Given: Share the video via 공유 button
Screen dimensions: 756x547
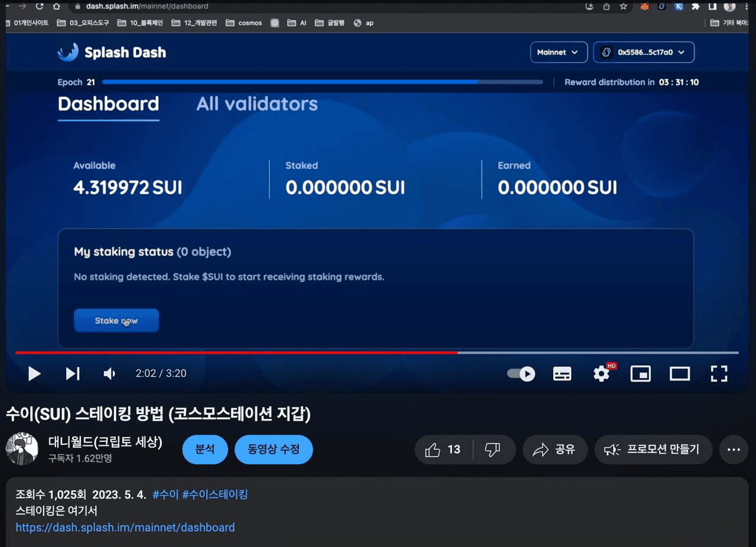Looking at the screenshot, I should pyautogui.click(x=556, y=450).
